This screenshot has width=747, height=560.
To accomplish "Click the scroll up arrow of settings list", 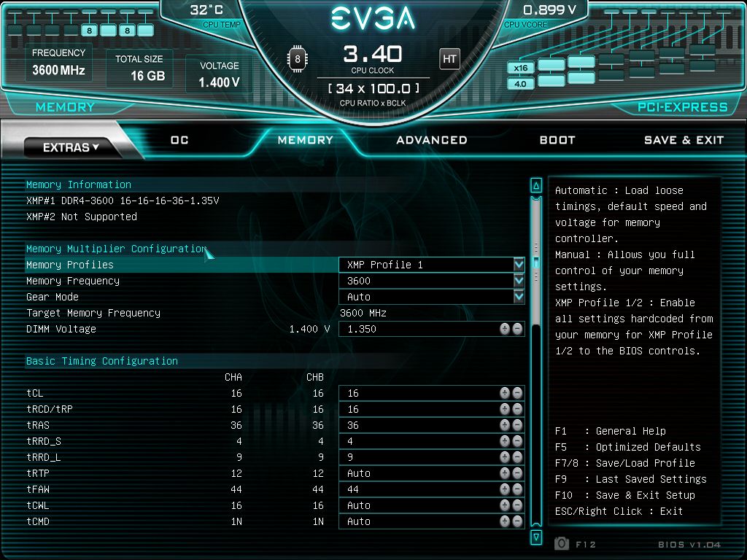I will tap(536, 186).
